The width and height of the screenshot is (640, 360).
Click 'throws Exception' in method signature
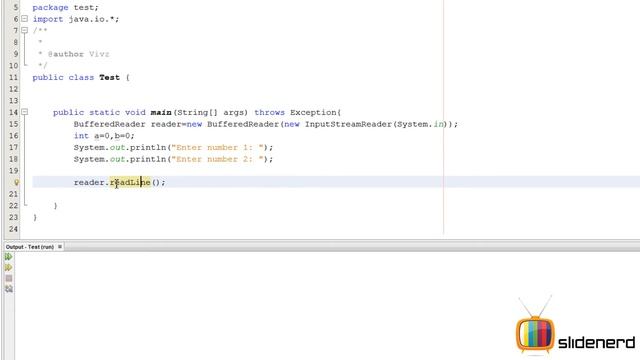pyautogui.click(x=295, y=112)
